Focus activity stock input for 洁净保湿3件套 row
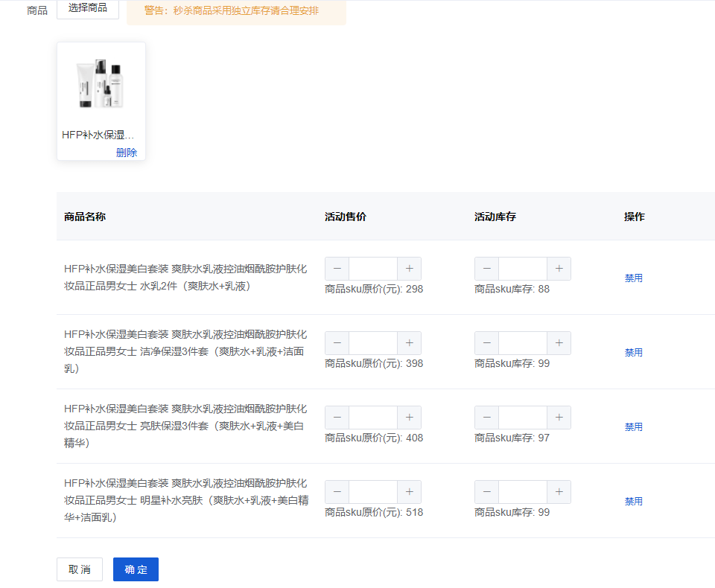715x588 pixels. tap(523, 343)
